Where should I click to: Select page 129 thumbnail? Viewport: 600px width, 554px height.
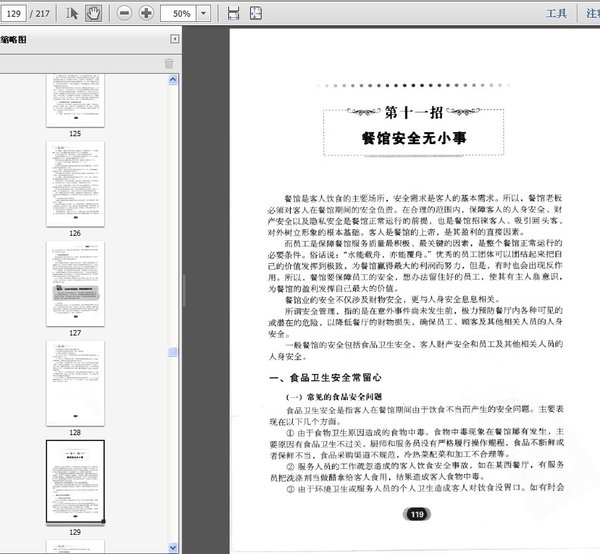[x=75, y=482]
